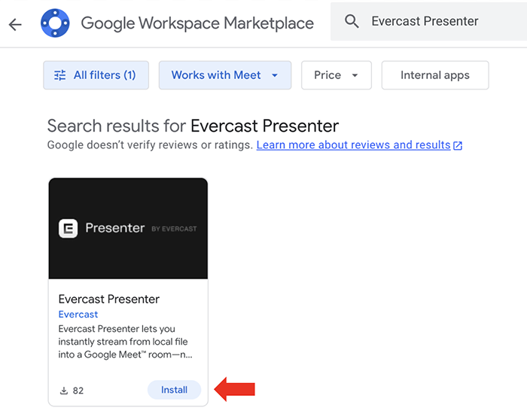Open the Evercast Presenter app title

tap(109, 299)
